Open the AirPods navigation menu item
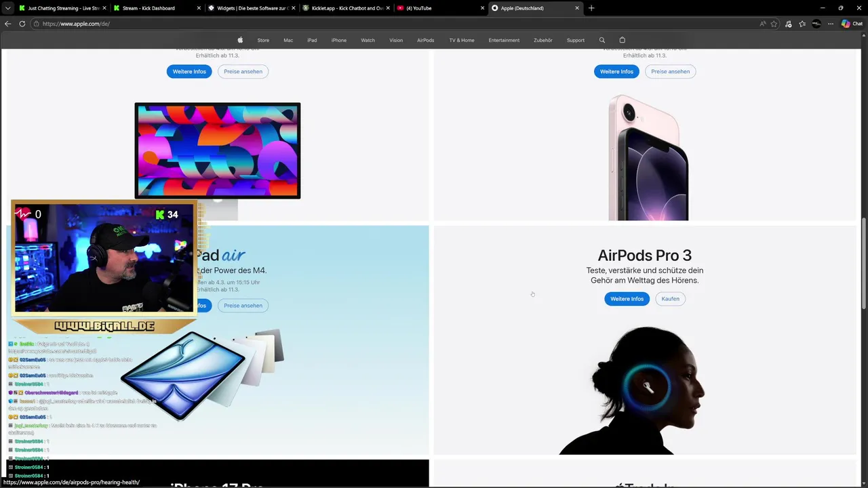The height and width of the screenshot is (488, 868). tap(426, 40)
